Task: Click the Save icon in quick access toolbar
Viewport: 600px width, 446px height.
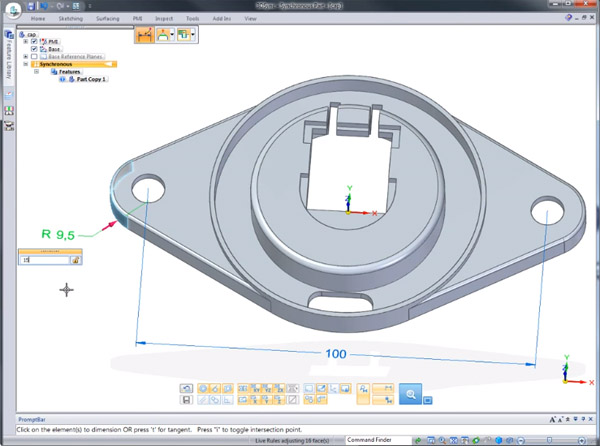Action: [x=31, y=6]
